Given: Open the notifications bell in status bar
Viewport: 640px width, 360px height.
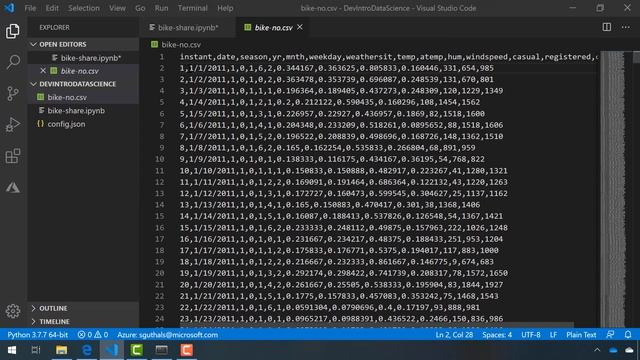Looking at the screenshot, I should 628,335.
